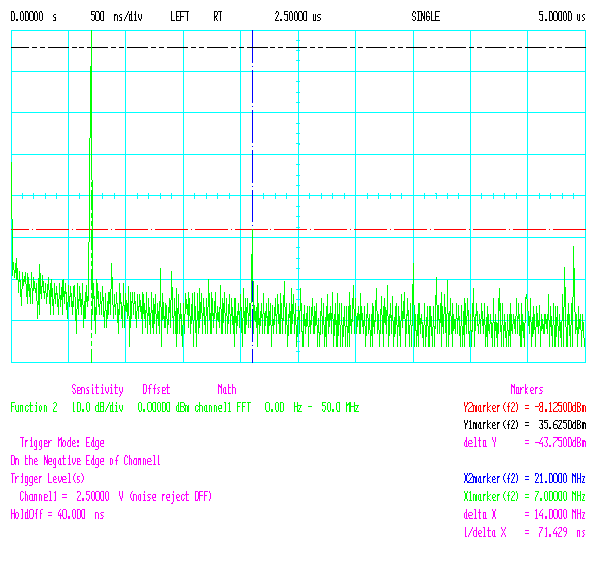The width and height of the screenshot is (597, 562).
Task: Click the HoldOff 40.000 ns value
Action: click(x=57, y=514)
